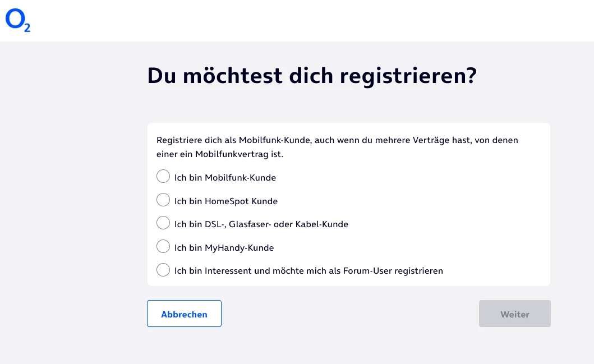Select the DSL-, Glasfaser- oder Kabel-Kunde radio

163,223
